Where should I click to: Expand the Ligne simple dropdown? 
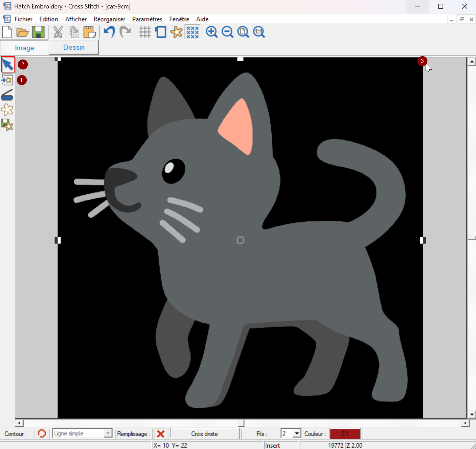coord(108,433)
